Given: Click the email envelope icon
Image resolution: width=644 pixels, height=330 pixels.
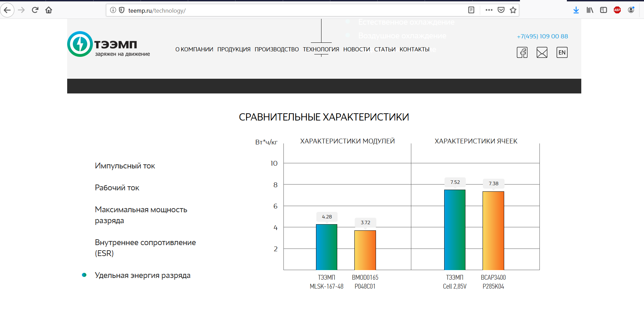Looking at the screenshot, I should point(542,52).
